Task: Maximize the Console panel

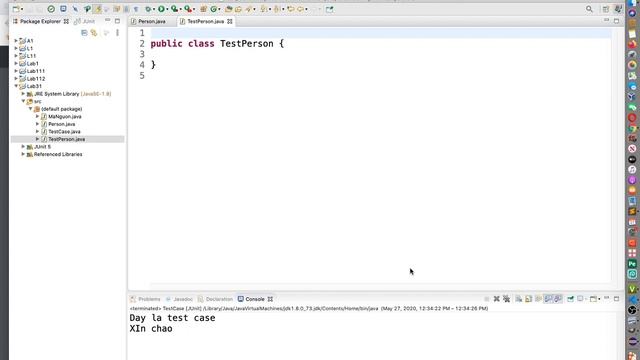Action: coord(616,299)
